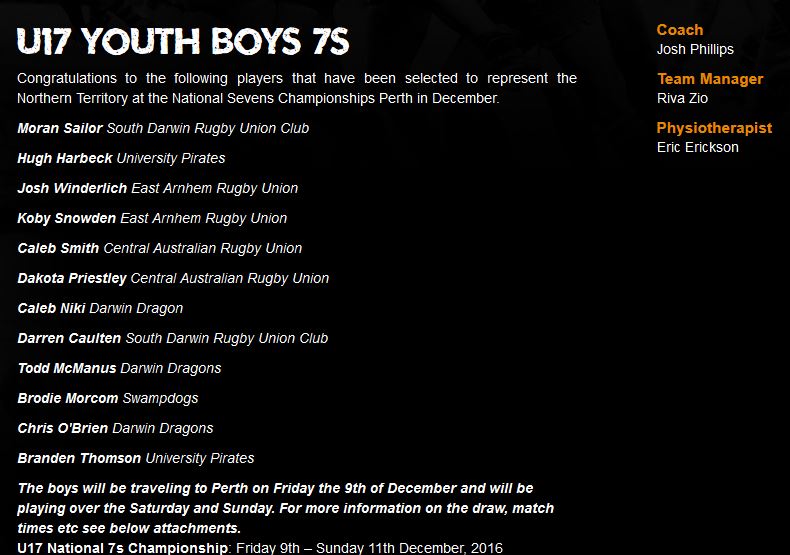Select Josh Winderlich East Arnhem entry
The height and width of the screenshot is (555, 790).
click(x=158, y=188)
